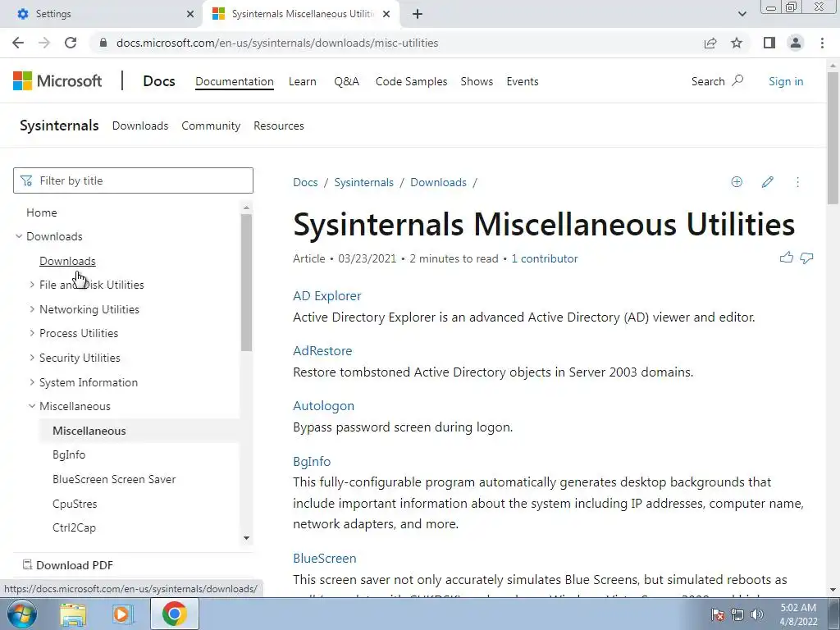Image resolution: width=840 pixels, height=630 pixels.
Task: Open the Events nav item
Action: 523,81
